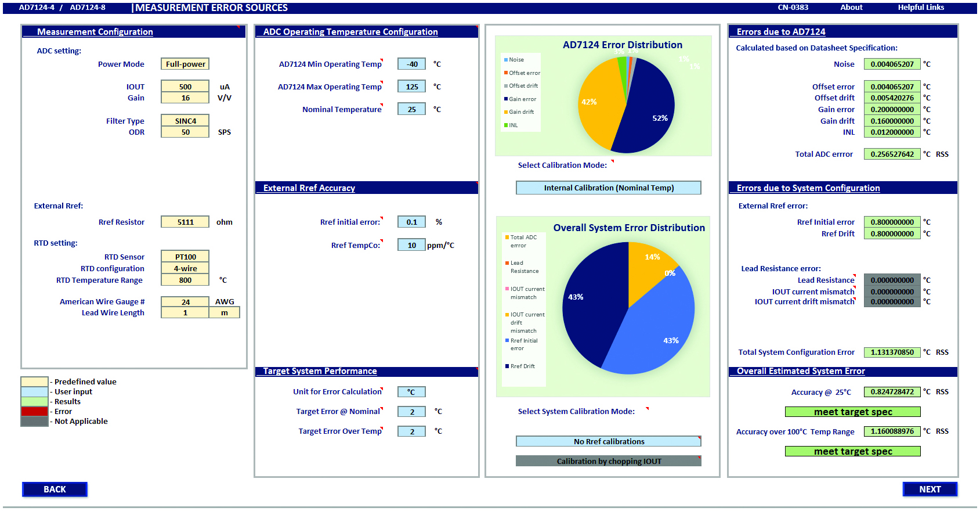This screenshot has height=511, width=980.
Task: Open the Calibration by chopping IOUT selector
Action: [609, 461]
